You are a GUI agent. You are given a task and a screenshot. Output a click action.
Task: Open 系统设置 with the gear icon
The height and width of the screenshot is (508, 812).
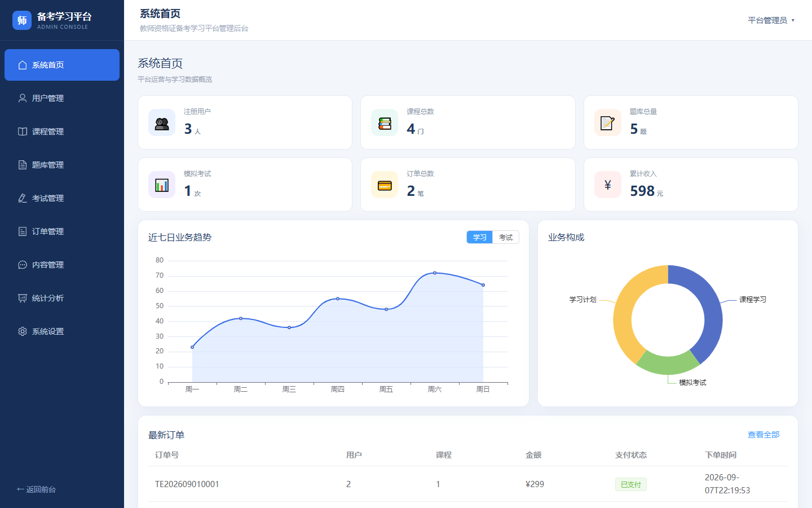(62, 331)
